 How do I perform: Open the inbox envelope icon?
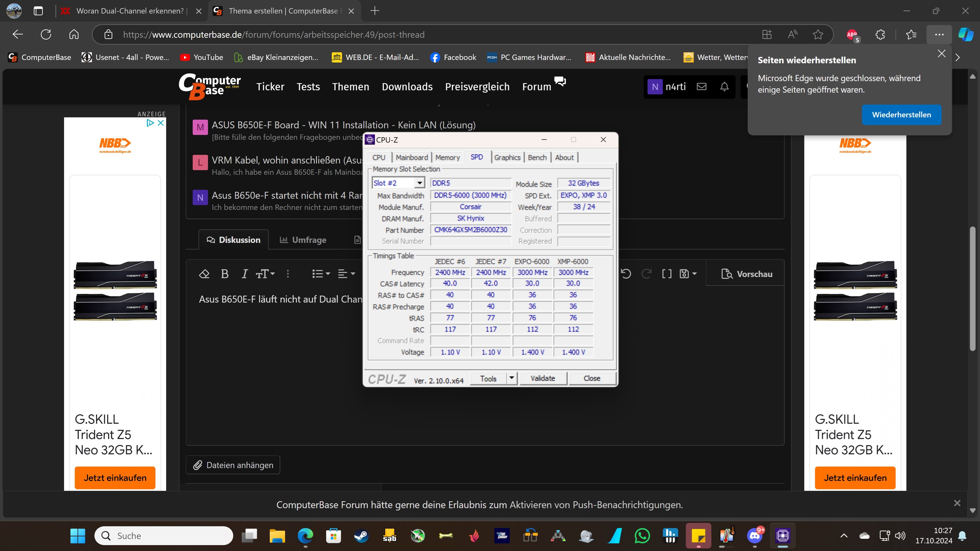pyautogui.click(x=702, y=87)
